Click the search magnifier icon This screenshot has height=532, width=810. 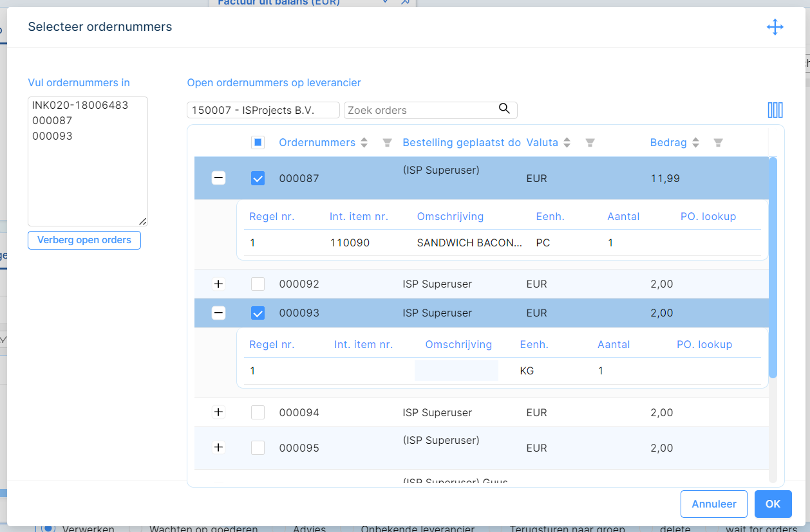click(504, 109)
